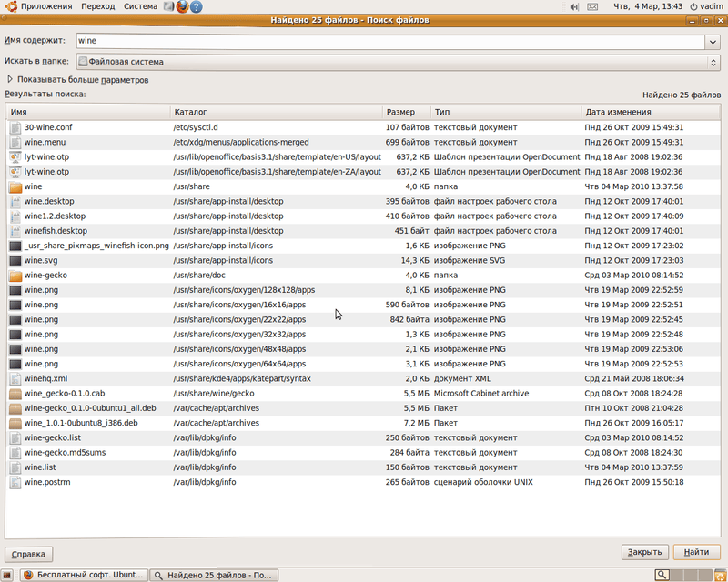Screen dimensions: 728x582
Task: Open the 'Имя содержит' history dropdown arrow
Action: point(713,42)
